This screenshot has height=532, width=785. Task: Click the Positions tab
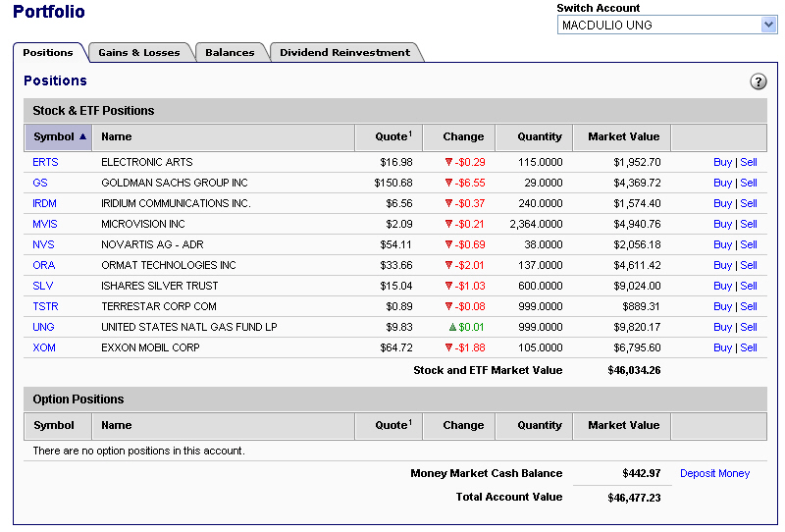[x=48, y=53]
